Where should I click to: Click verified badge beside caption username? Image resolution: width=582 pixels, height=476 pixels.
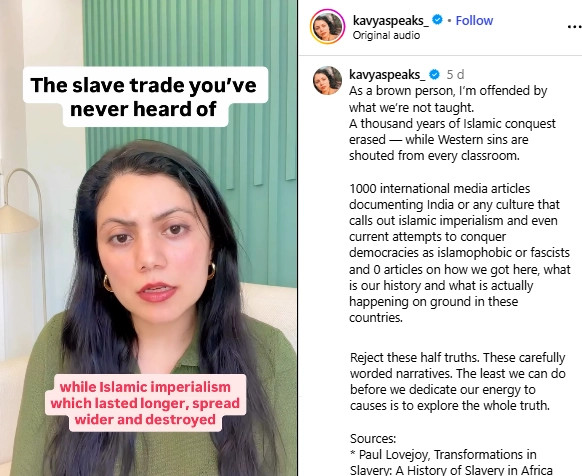point(434,75)
